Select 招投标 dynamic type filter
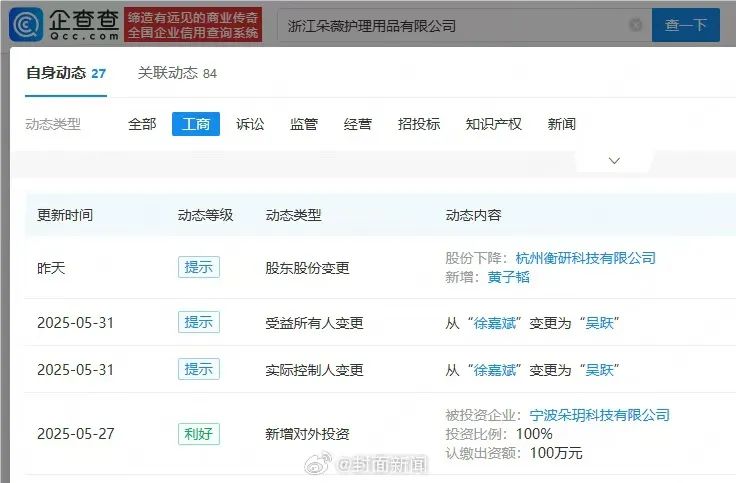 tap(419, 124)
